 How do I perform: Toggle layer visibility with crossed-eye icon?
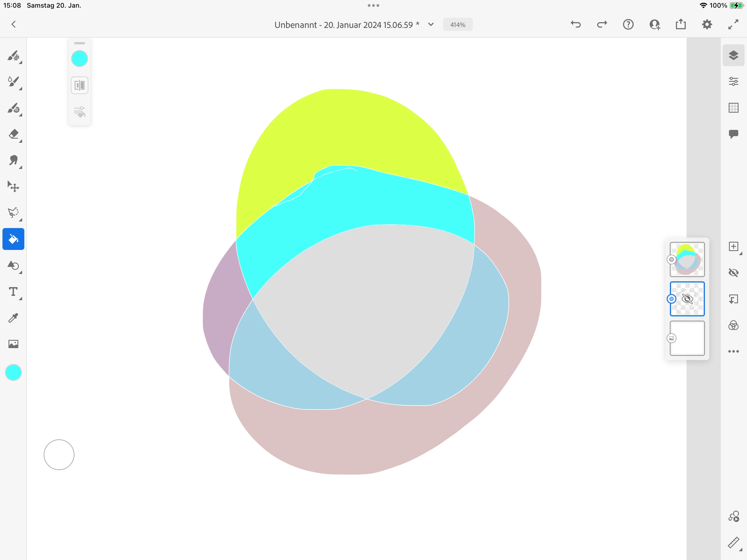pos(733,273)
